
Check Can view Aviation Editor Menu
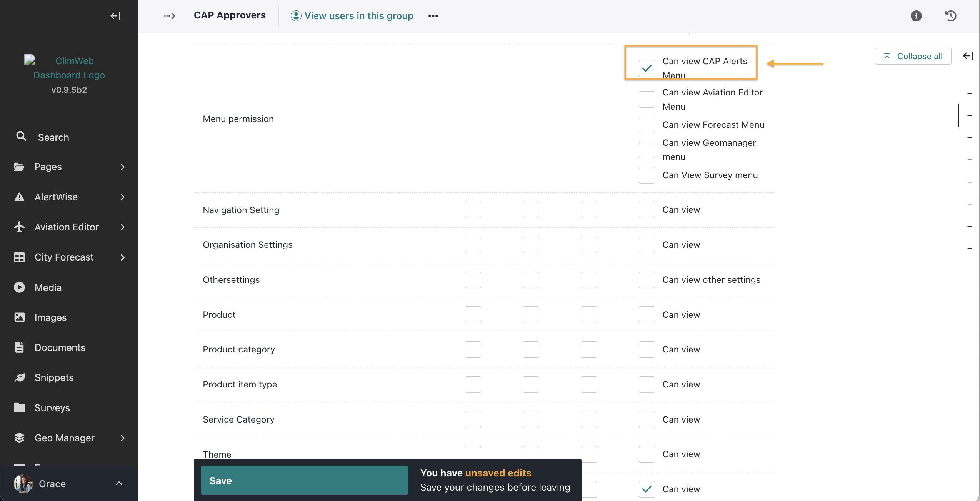click(647, 99)
